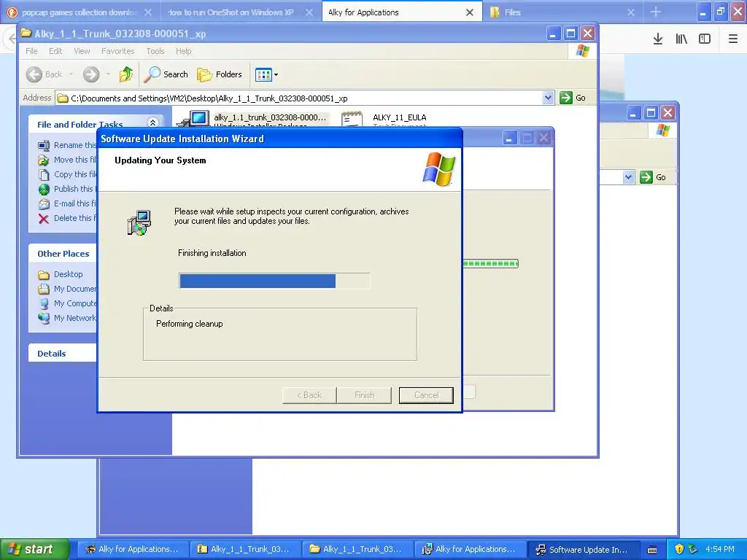
Task: Click the Back button in the wizard
Action: coord(309,394)
